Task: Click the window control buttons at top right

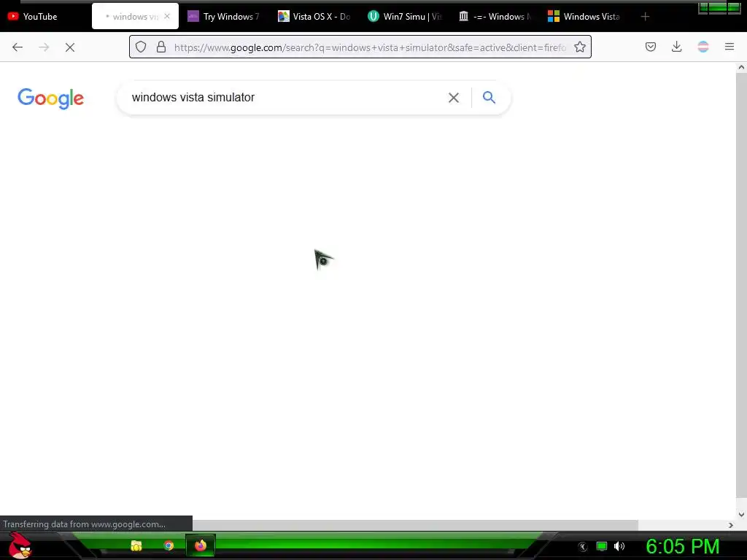Action: coord(719,7)
